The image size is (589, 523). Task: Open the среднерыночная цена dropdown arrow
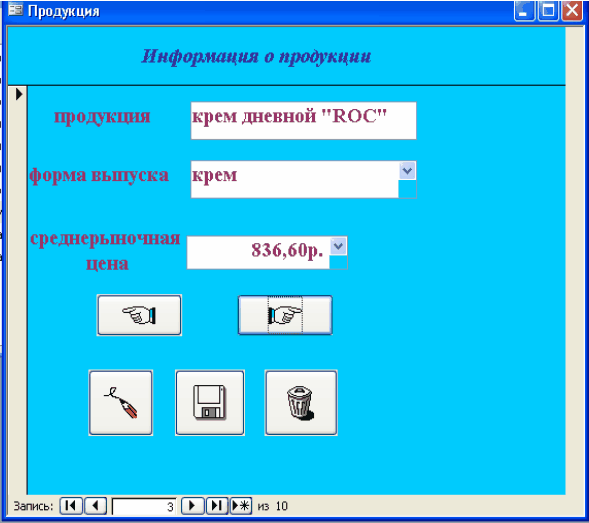(338, 246)
